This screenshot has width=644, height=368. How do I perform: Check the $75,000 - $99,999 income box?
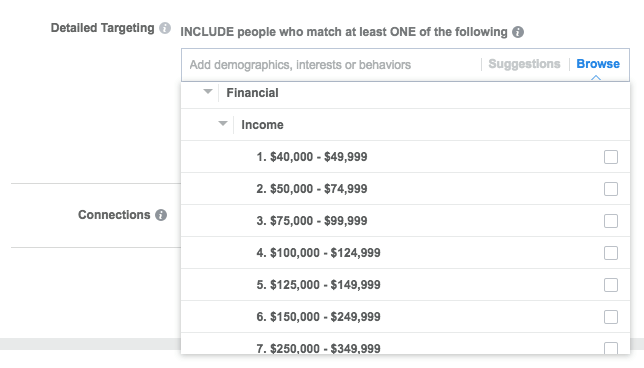(x=611, y=221)
